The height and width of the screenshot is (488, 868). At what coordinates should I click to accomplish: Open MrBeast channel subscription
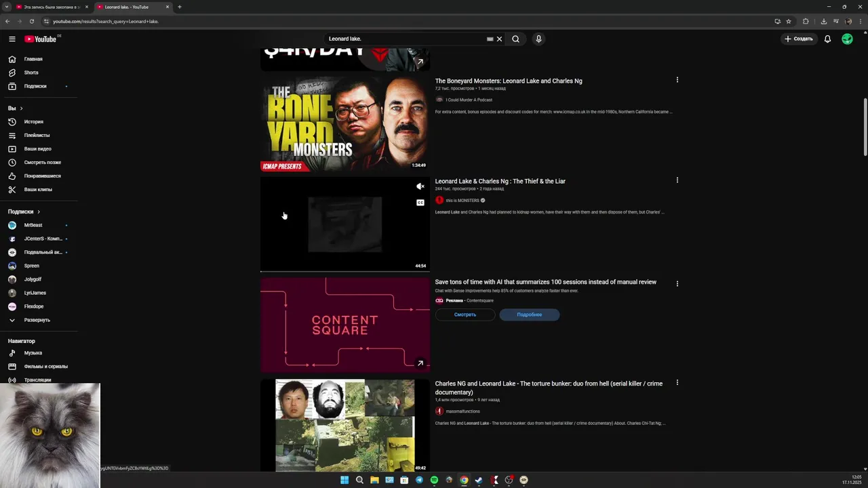click(x=33, y=225)
